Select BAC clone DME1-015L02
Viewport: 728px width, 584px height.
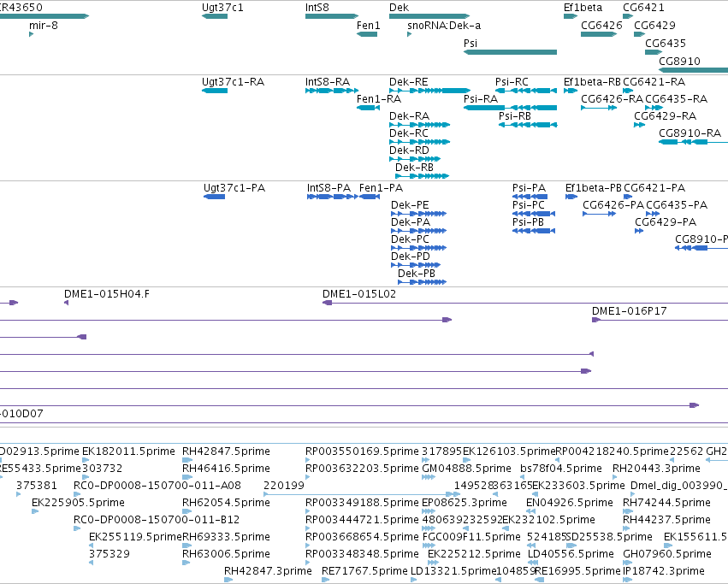point(359,294)
